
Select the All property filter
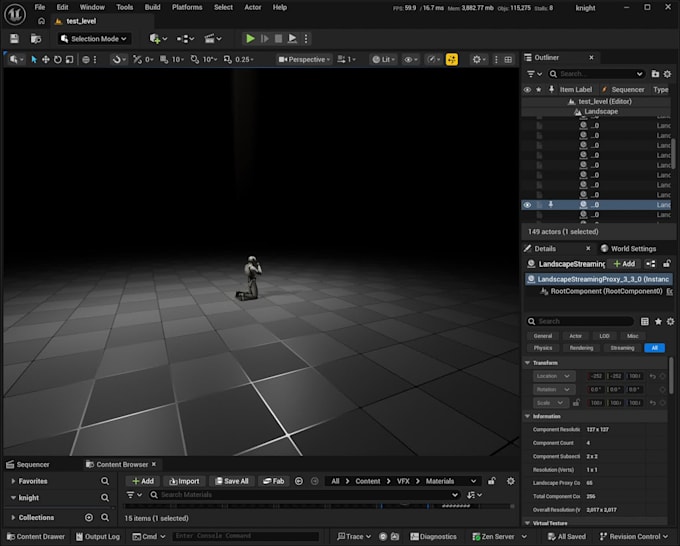coord(654,348)
